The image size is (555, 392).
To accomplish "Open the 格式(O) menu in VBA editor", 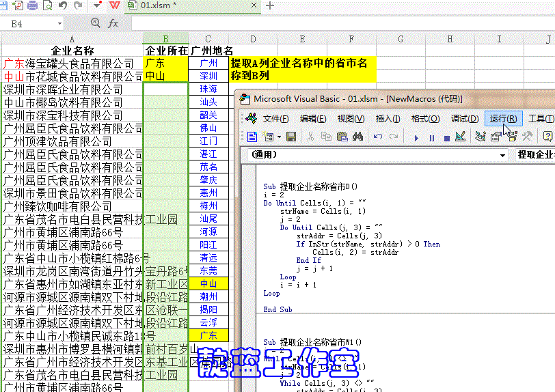I will pos(425,119).
